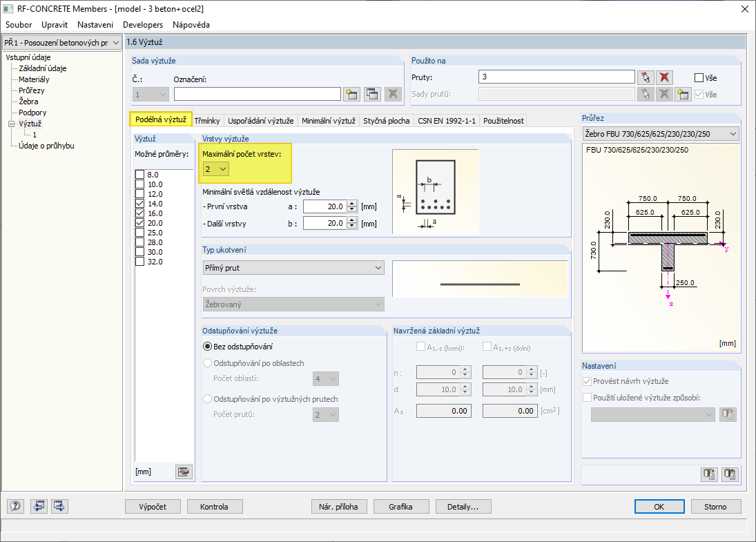
Task: Collapse the Výztuž tree node
Action: (x=12, y=124)
